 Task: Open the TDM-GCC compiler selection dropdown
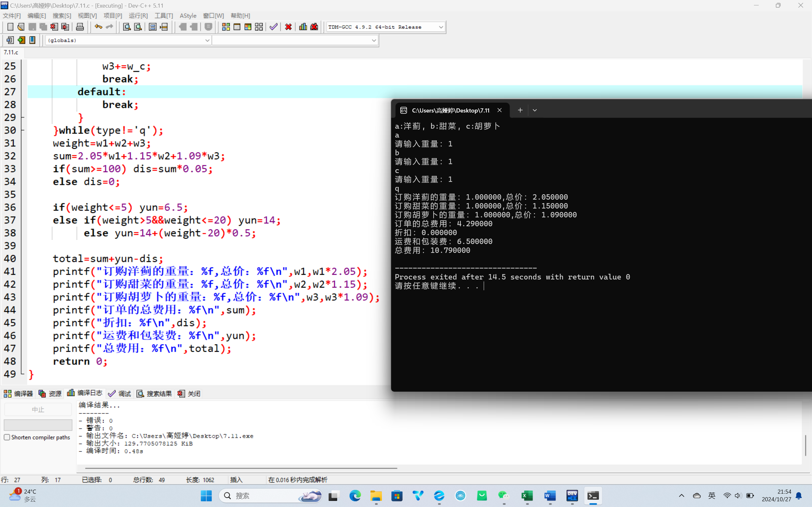pos(441,27)
